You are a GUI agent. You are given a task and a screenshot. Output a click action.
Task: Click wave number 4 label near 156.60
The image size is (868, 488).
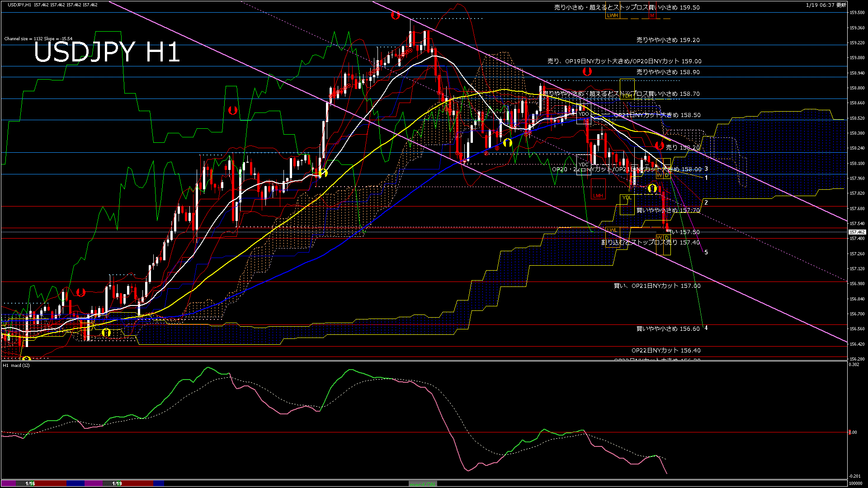(x=706, y=328)
